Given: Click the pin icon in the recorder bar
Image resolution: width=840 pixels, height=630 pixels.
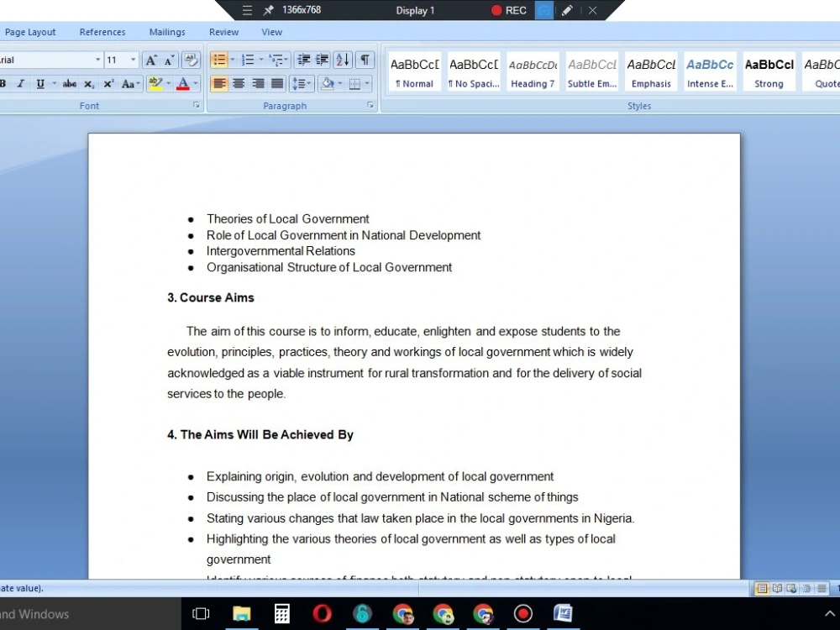Looking at the screenshot, I should (269, 10).
